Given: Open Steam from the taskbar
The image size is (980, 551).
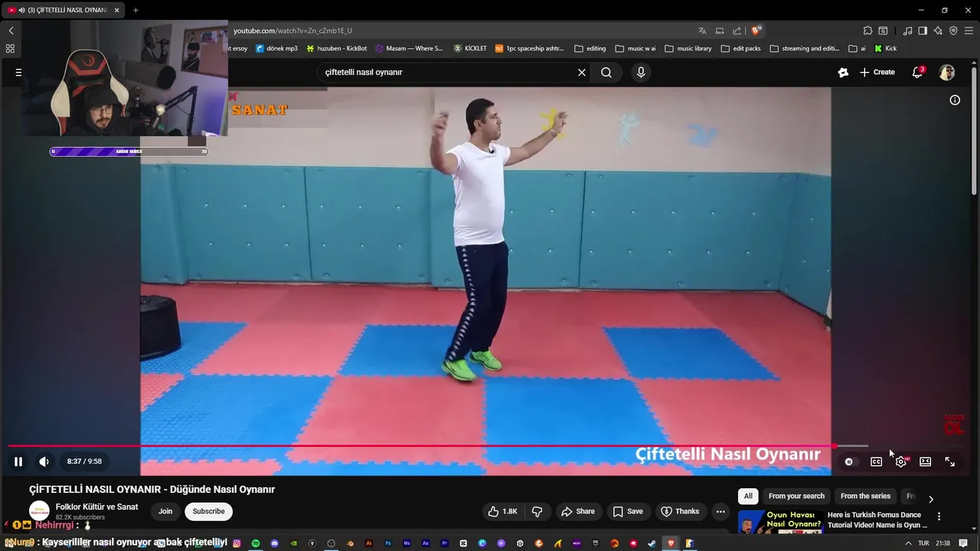Looking at the screenshot, I should pos(652,543).
